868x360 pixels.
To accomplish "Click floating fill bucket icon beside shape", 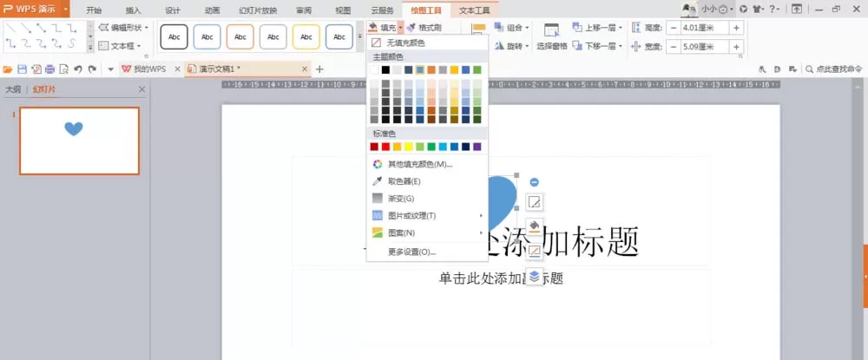I will pos(534,226).
